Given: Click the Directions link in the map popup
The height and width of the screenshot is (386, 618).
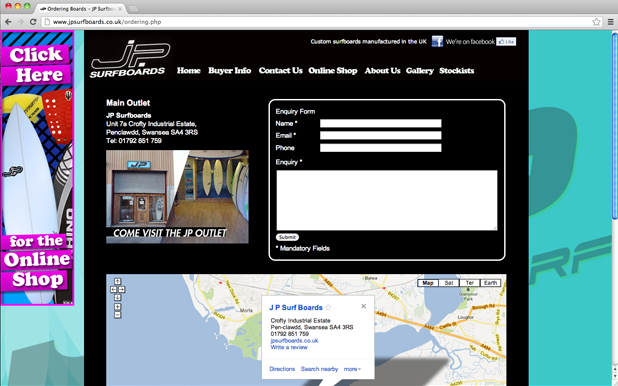Looking at the screenshot, I should pyautogui.click(x=282, y=369).
